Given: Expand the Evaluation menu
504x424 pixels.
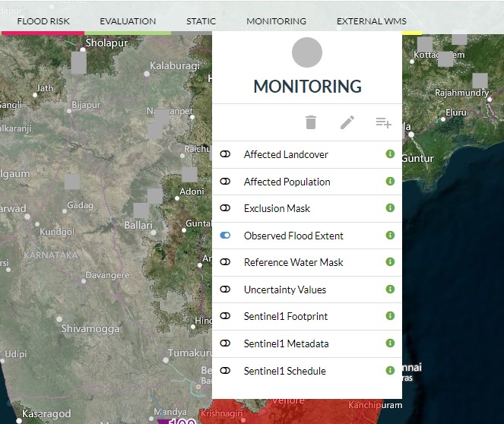Looking at the screenshot, I should (128, 21).
